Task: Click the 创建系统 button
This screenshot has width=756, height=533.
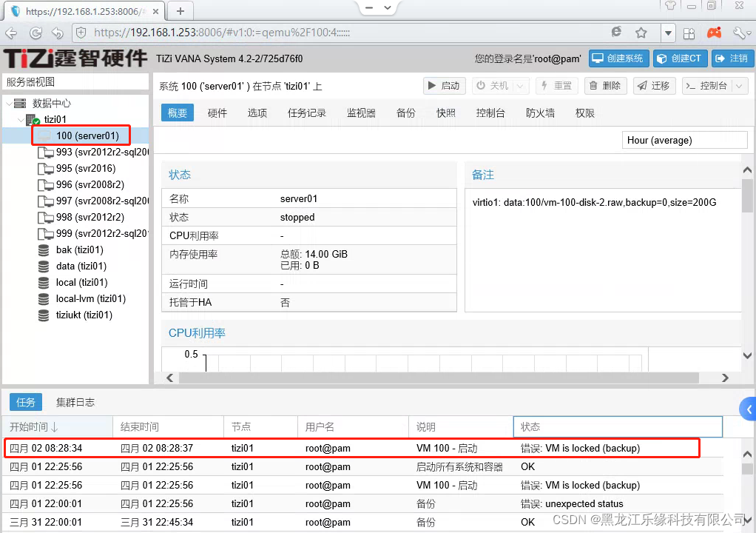Action: 618,58
